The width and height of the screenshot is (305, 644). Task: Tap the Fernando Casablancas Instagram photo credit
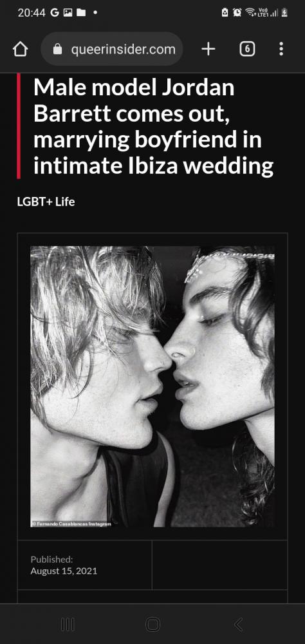71,524
